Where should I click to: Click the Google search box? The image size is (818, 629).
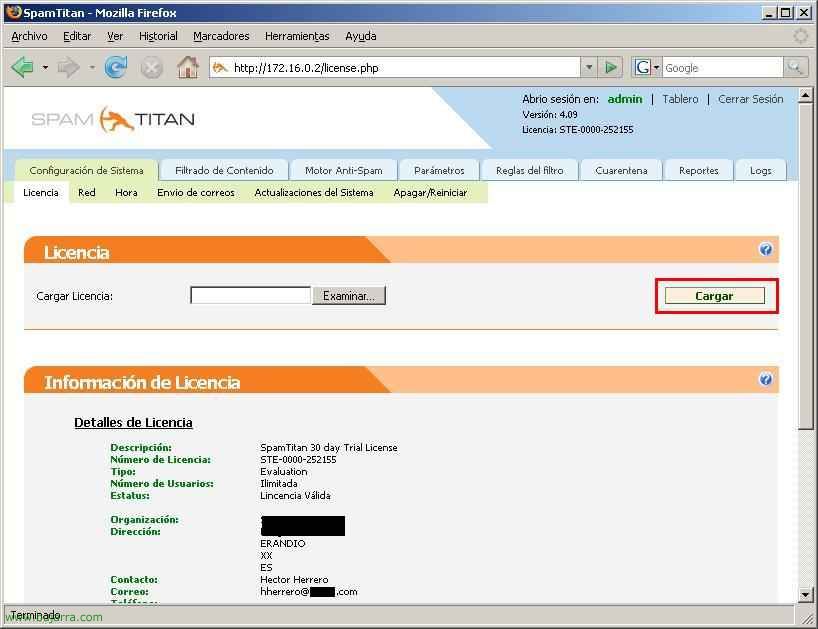tap(723, 68)
